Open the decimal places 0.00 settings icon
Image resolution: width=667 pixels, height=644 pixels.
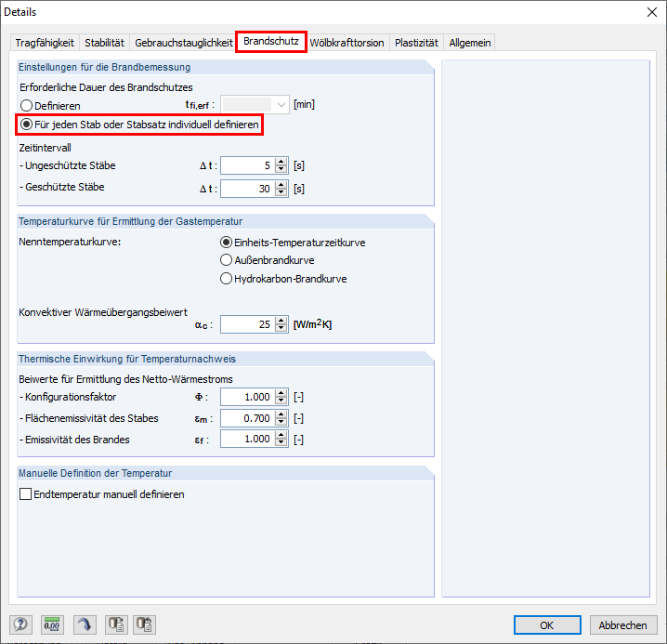(52, 624)
